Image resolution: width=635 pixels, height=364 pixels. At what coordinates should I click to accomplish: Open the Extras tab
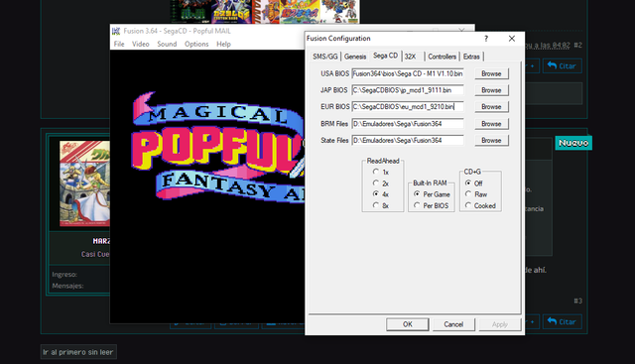click(471, 57)
